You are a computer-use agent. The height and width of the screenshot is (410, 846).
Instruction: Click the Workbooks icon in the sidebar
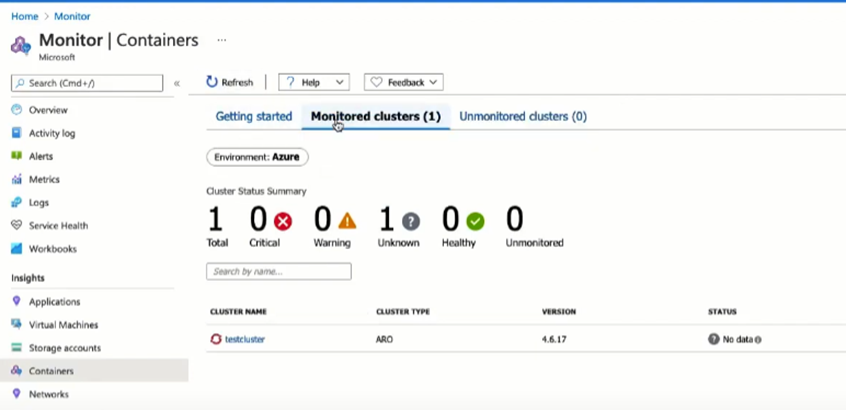[x=17, y=249]
